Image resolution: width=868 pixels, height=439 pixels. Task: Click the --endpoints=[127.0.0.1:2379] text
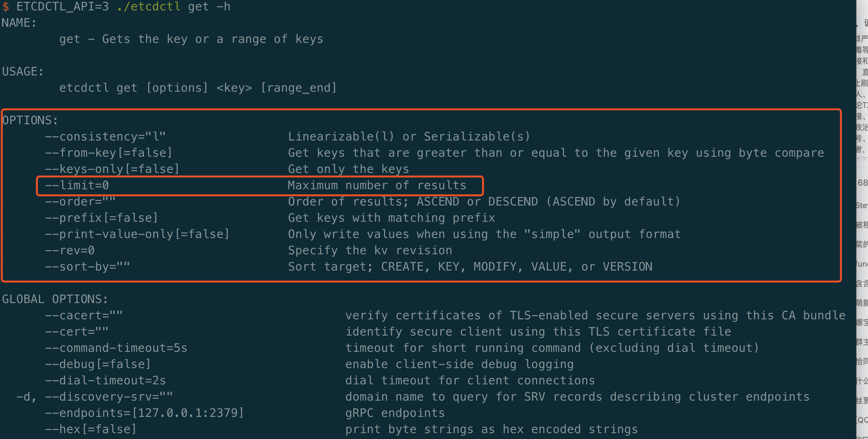click(144, 413)
